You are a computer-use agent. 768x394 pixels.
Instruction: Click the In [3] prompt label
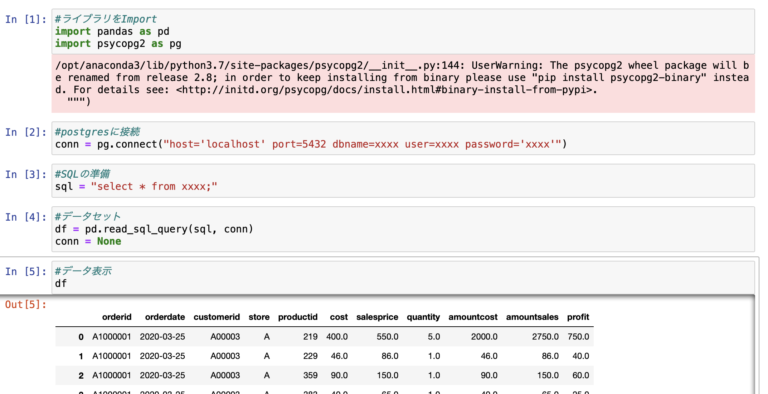point(26,174)
